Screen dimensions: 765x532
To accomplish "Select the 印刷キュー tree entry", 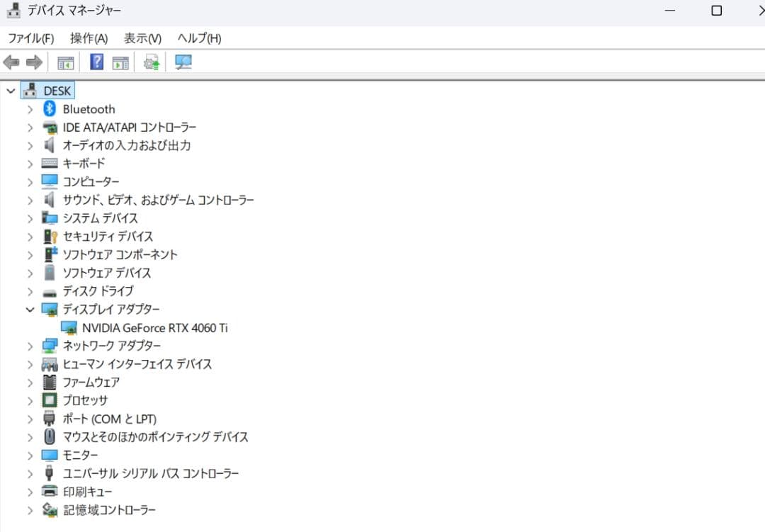I will pos(87,492).
